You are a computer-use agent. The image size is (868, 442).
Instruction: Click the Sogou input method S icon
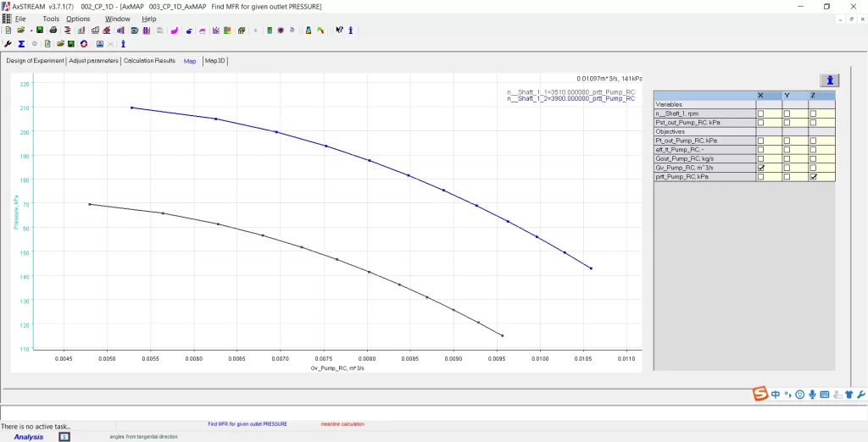tap(760, 395)
